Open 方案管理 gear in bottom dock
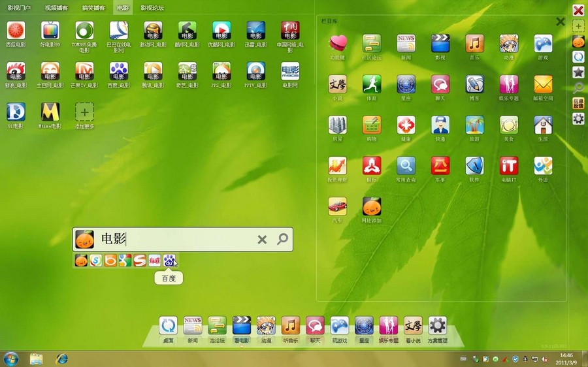This screenshot has width=588, height=367. [x=437, y=325]
